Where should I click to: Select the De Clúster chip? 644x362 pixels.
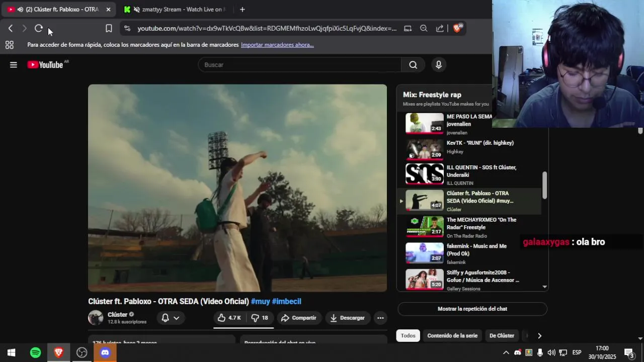[502, 335]
